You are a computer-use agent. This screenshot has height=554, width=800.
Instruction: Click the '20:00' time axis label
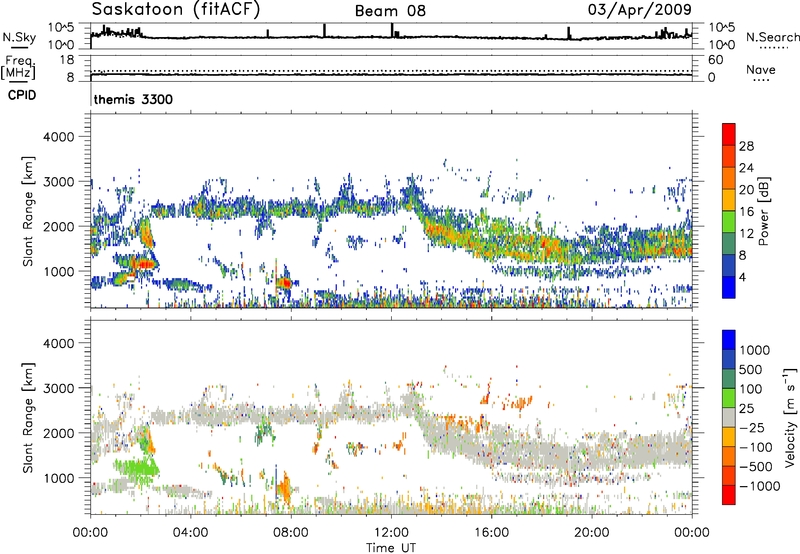point(591,533)
